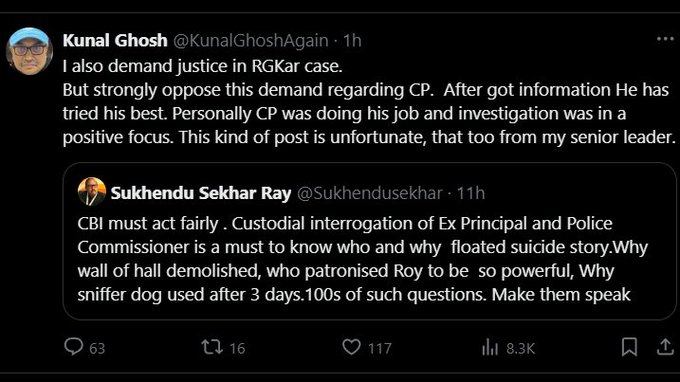Open Kunal Ghosh's profile picture
This screenshot has height=382, width=680.
coord(29,51)
